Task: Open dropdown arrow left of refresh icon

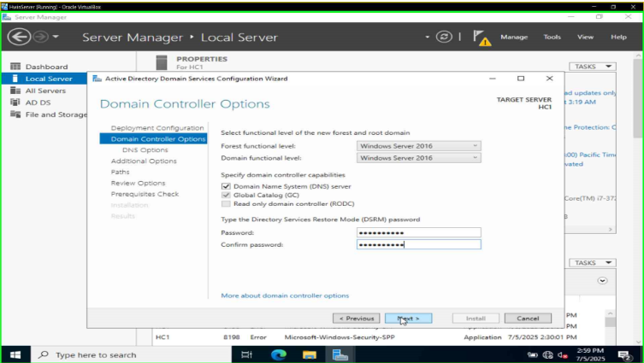Action: [x=427, y=37]
